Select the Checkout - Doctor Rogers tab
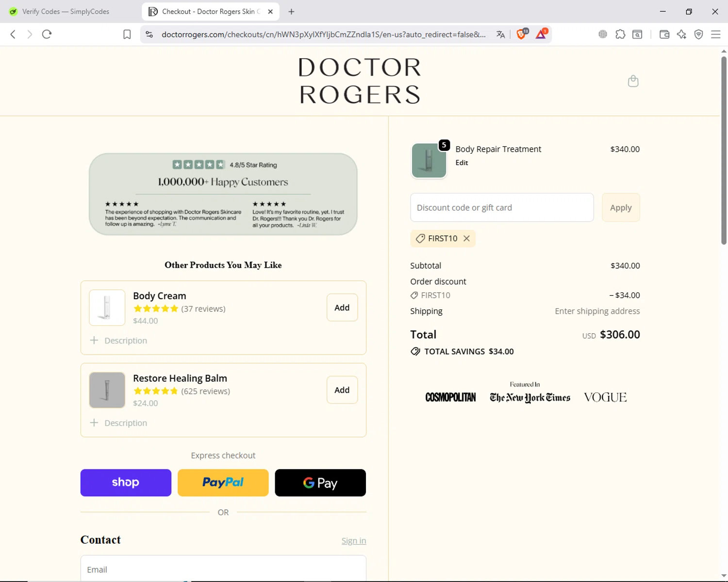This screenshot has width=728, height=582. 211,12
